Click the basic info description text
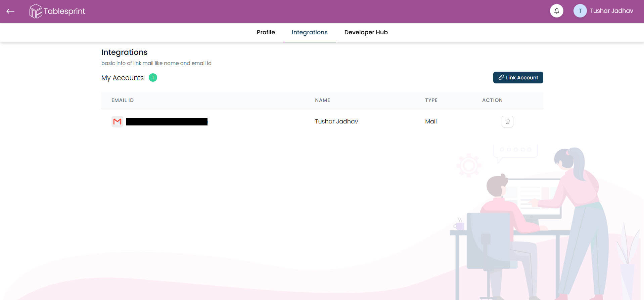Screen dimensions: 644x300 pos(156,63)
